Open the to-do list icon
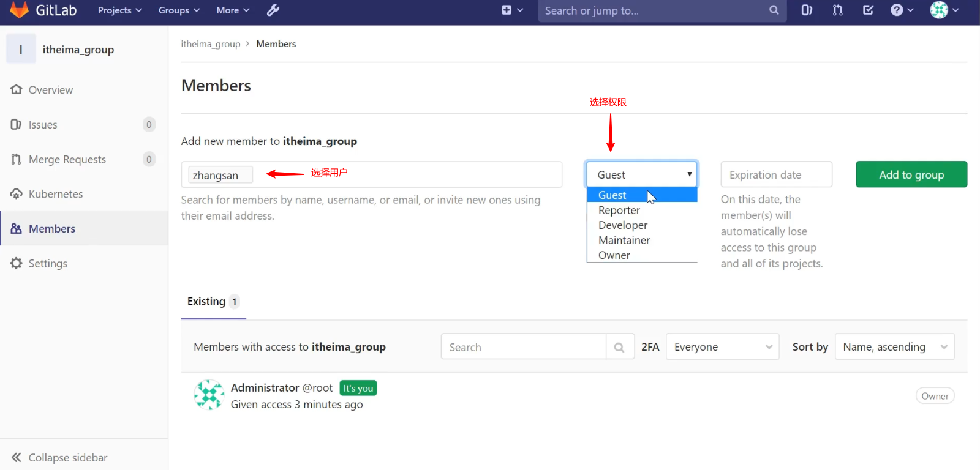Image resolution: width=980 pixels, height=470 pixels. pos(868,10)
